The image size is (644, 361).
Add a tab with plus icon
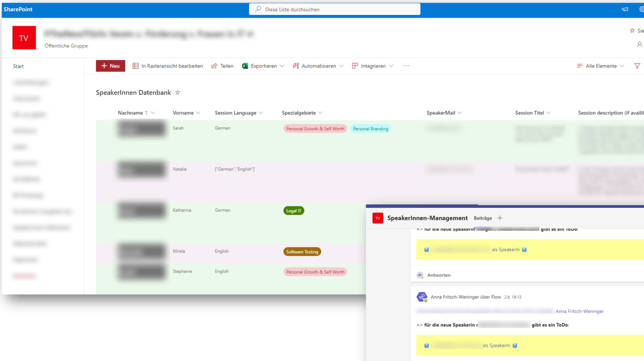pos(500,218)
